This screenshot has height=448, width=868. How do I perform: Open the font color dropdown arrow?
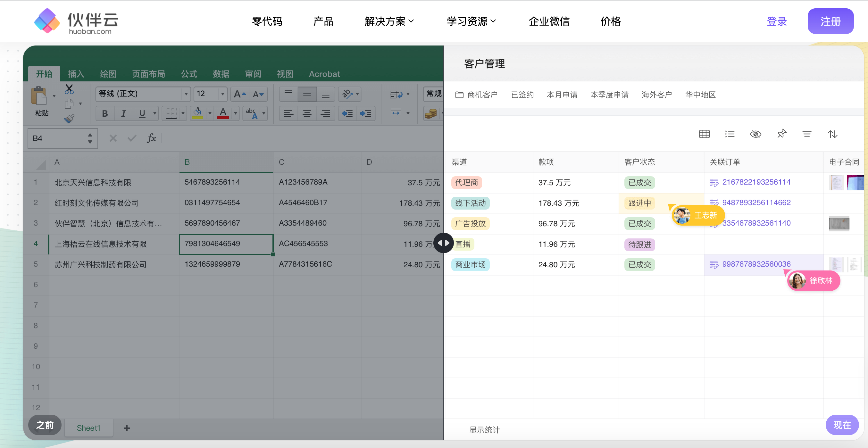236,113
